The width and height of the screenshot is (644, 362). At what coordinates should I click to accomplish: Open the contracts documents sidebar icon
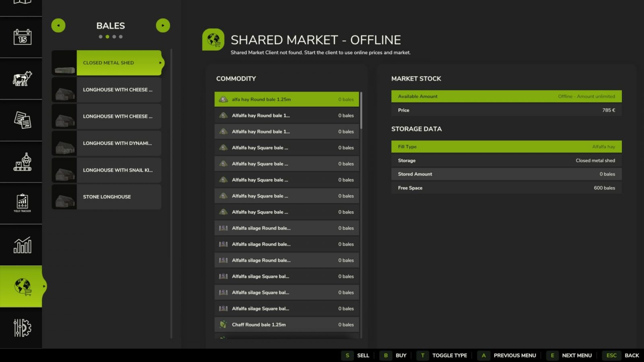coord(22,120)
